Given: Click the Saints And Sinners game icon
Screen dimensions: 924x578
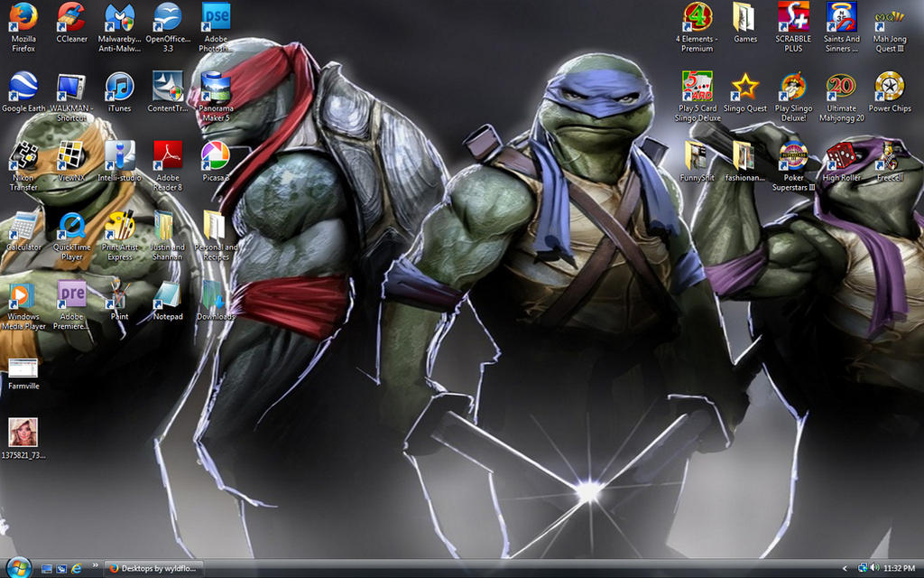Looking at the screenshot, I should tap(842, 18).
